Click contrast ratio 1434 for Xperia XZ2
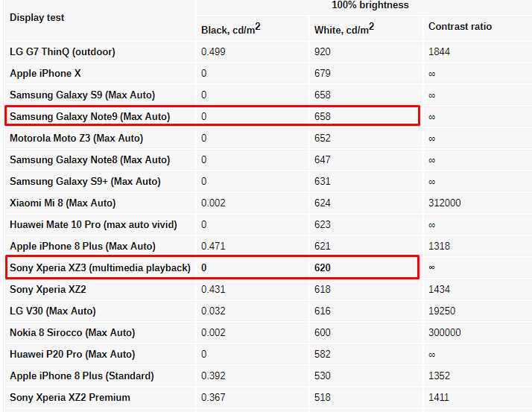 point(439,290)
